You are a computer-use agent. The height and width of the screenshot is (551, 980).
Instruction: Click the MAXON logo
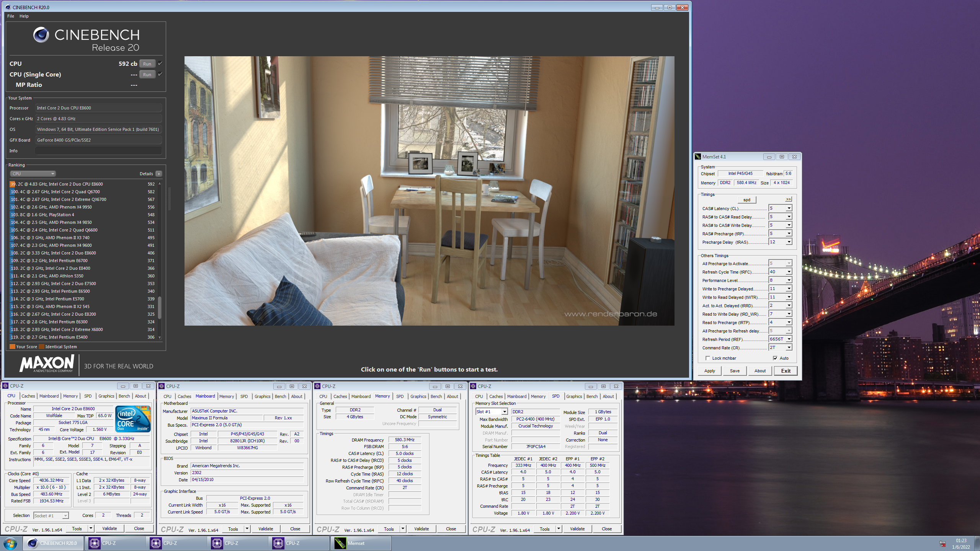coord(47,364)
